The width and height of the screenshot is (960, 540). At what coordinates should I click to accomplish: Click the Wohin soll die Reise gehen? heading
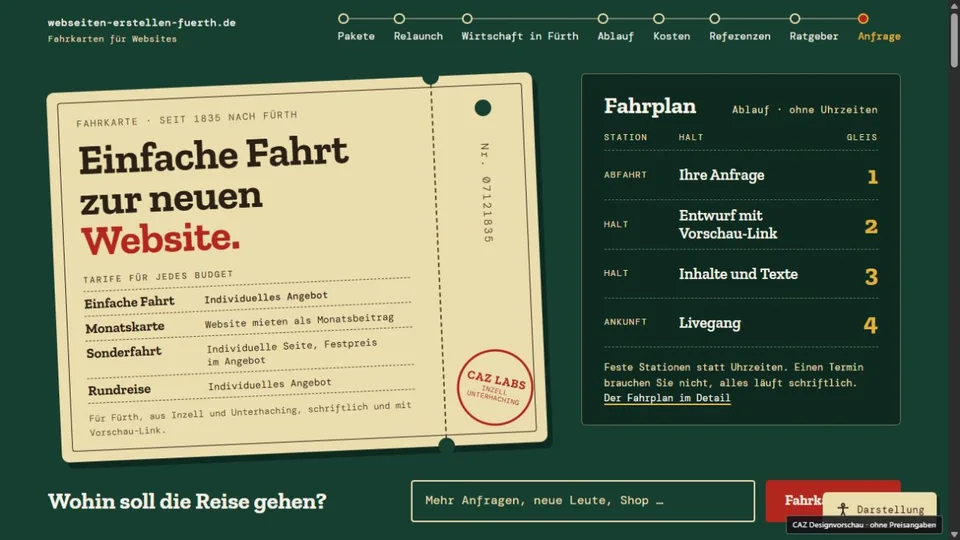click(x=187, y=501)
